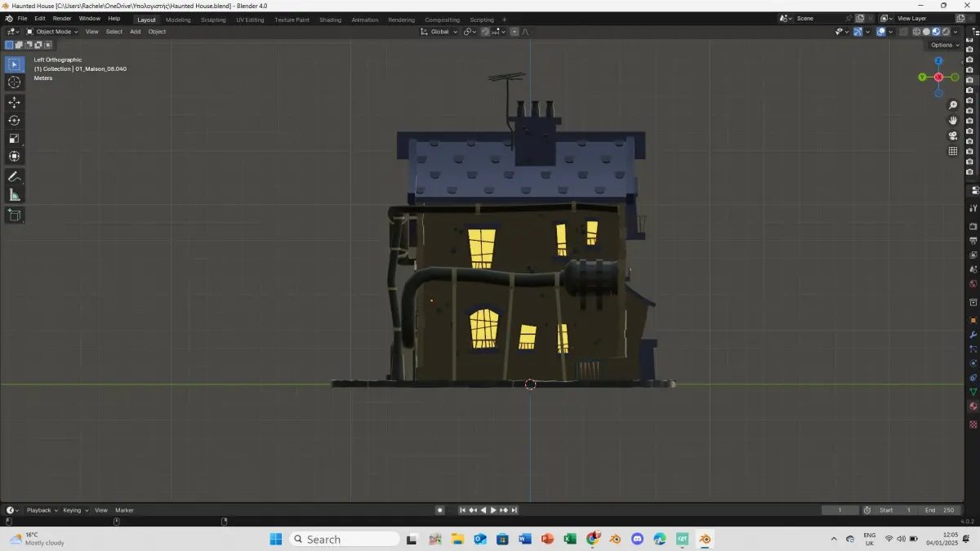Open the Tool properties tab
980x551 pixels.
pyautogui.click(x=973, y=208)
